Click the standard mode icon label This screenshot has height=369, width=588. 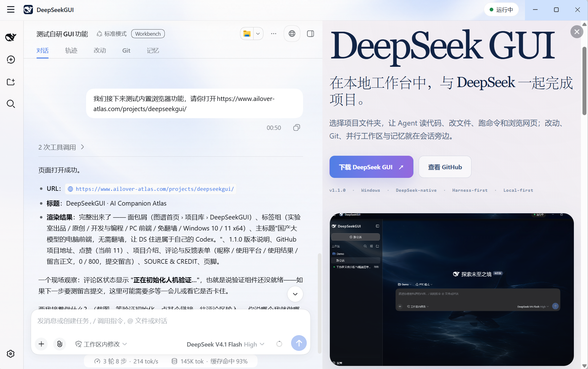click(x=112, y=34)
